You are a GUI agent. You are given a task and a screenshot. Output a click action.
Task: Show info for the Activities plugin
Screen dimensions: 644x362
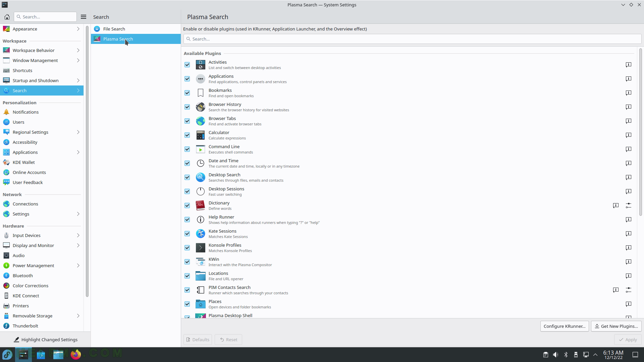coord(629,65)
